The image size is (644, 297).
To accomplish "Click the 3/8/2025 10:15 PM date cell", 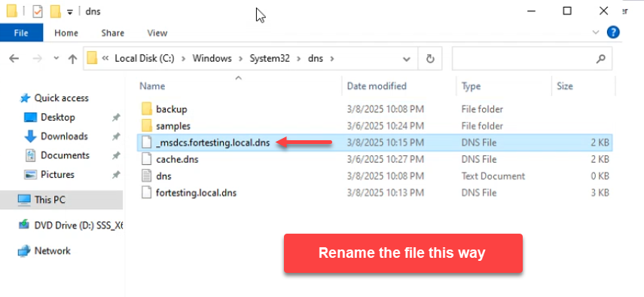I will click(385, 142).
